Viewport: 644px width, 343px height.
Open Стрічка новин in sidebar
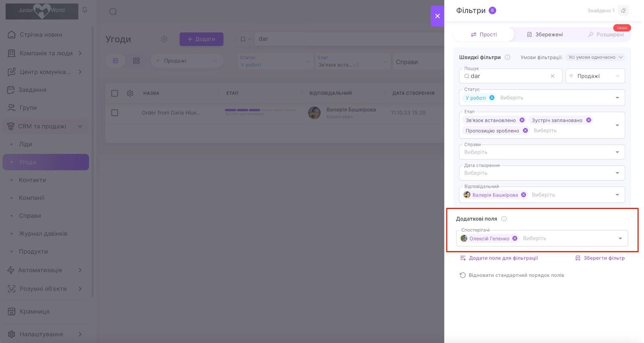click(x=41, y=35)
